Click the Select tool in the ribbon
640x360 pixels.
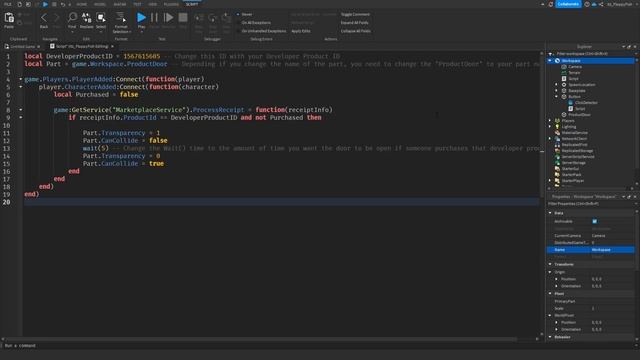click(101, 17)
